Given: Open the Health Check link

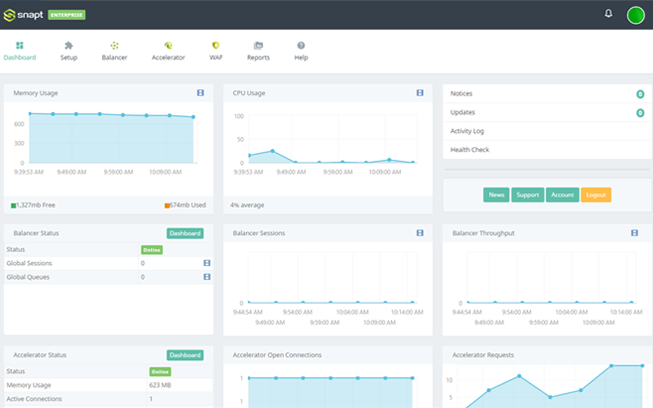Looking at the screenshot, I should tap(469, 149).
